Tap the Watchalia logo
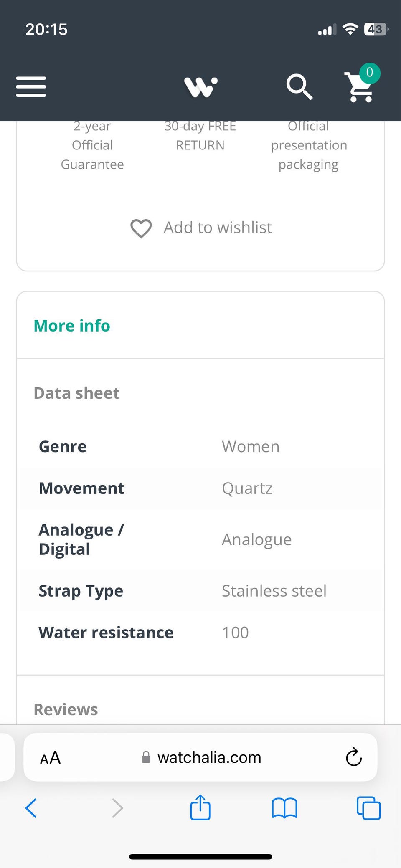The image size is (401, 868). click(201, 87)
